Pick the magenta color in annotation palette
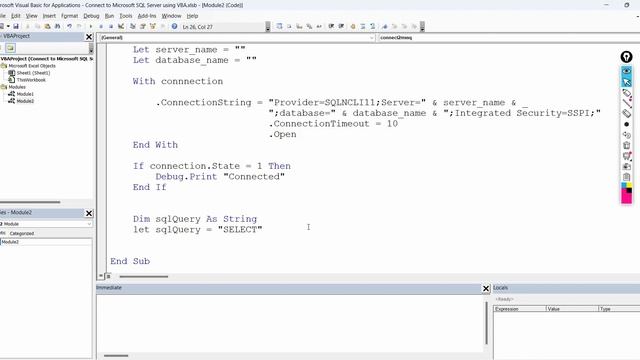 tap(626, 198)
